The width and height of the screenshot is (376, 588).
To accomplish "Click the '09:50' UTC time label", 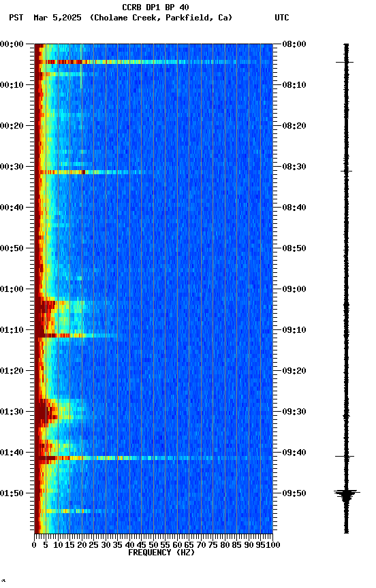I will 294,493.
